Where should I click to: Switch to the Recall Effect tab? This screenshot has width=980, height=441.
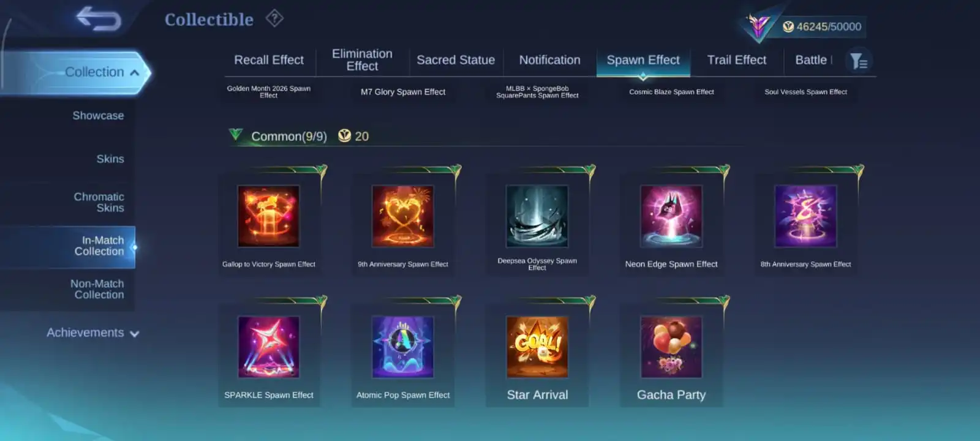pyautogui.click(x=269, y=60)
